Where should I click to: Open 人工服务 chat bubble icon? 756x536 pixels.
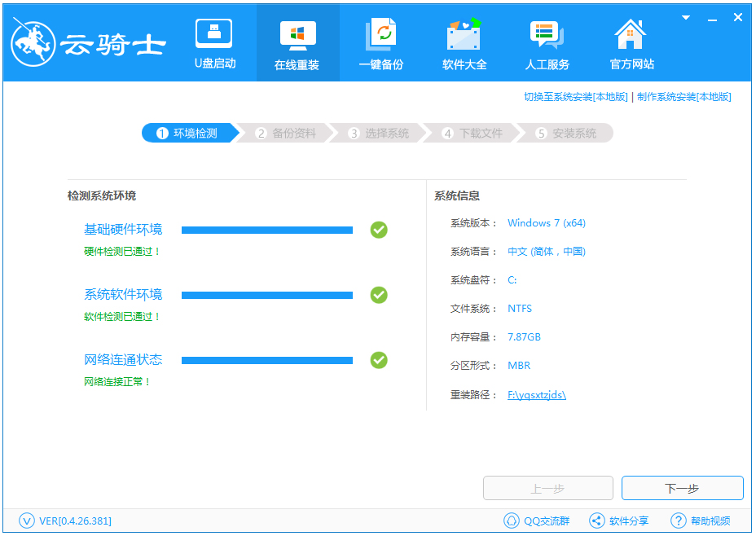point(547,35)
